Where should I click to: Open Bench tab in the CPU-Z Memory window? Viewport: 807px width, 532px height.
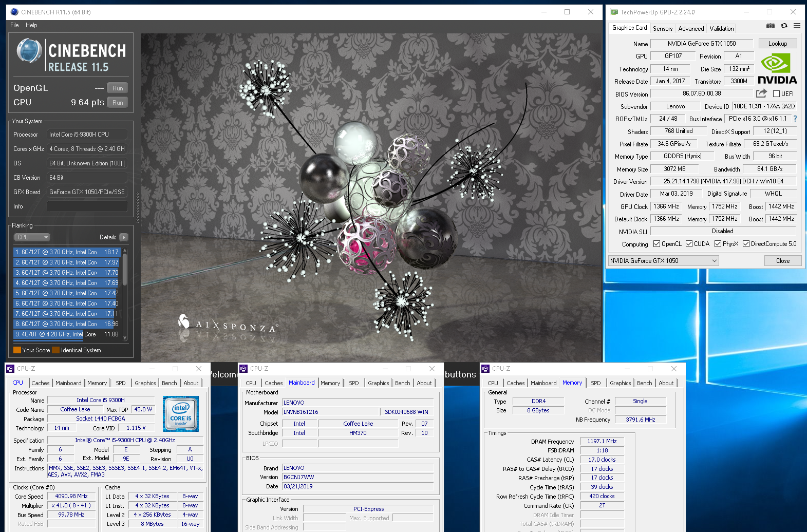tap(644, 383)
